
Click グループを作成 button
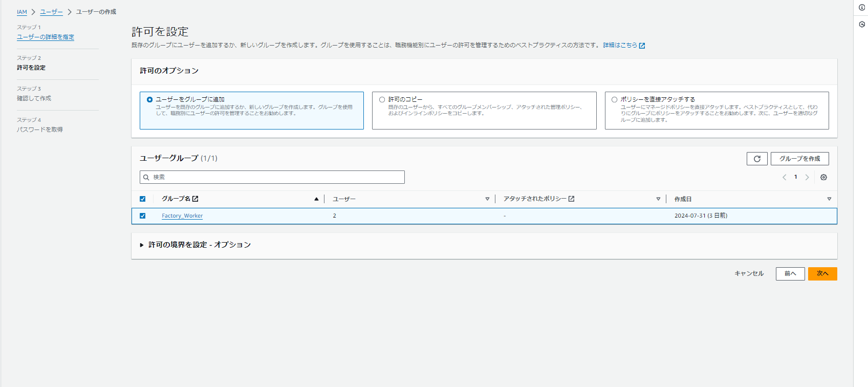click(800, 159)
